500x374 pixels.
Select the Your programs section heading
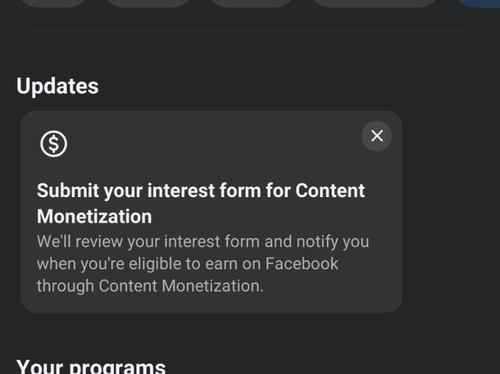tap(91, 367)
